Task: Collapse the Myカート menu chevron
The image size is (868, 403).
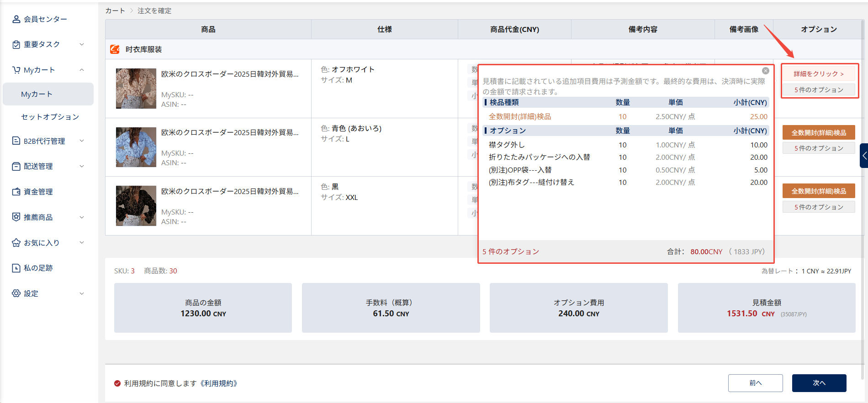Action: pyautogui.click(x=82, y=70)
